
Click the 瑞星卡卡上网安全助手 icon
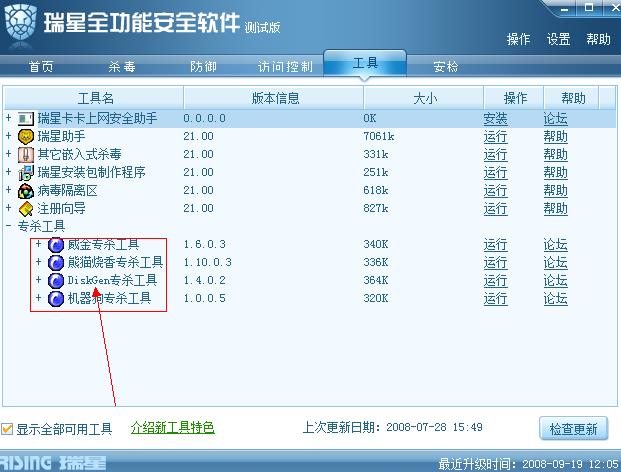coord(26,118)
